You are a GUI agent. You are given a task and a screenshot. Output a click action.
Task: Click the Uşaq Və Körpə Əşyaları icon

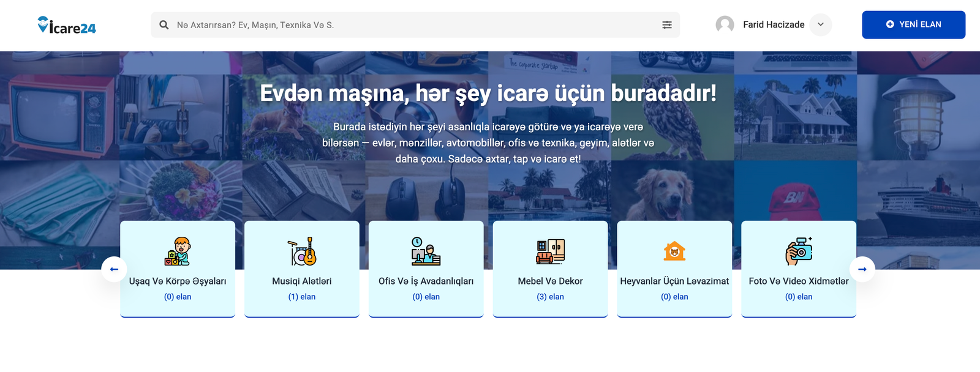(178, 251)
